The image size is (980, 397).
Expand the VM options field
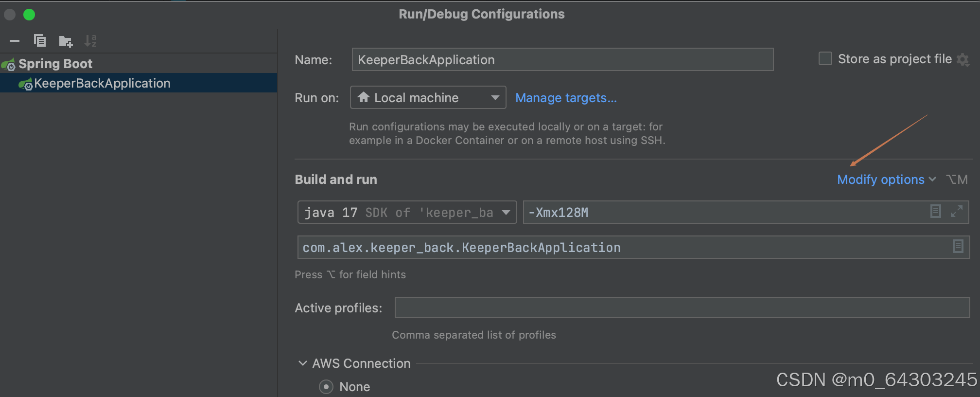tap(957, 212)
